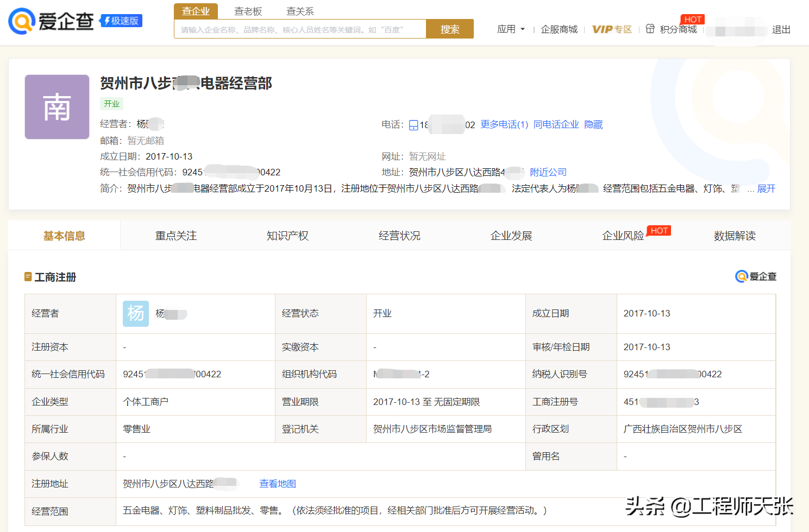The image size is (809, 532).
Task: Hide phone number via 隐藏
Action: coord(593,125)
